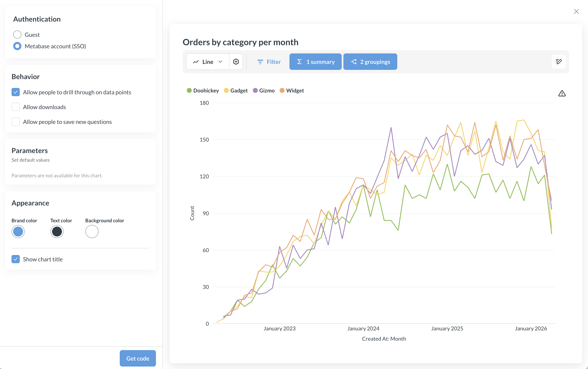
Task: Open the chart type dropdown next to Line
Action: click(x=221, y=61)
